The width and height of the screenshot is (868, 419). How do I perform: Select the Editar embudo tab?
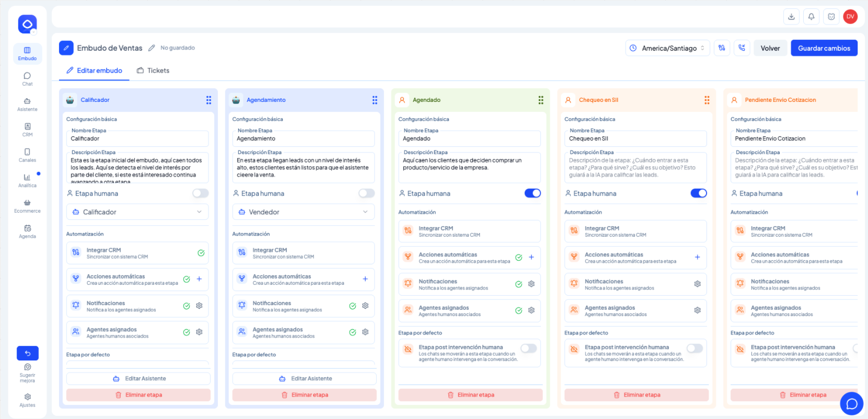pos(94,71)
